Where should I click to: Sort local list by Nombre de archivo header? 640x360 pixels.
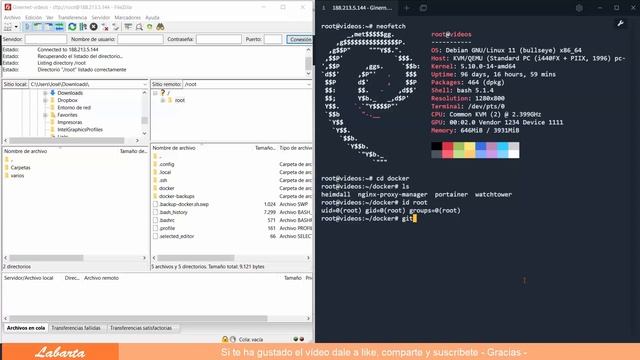coord(26,151)
